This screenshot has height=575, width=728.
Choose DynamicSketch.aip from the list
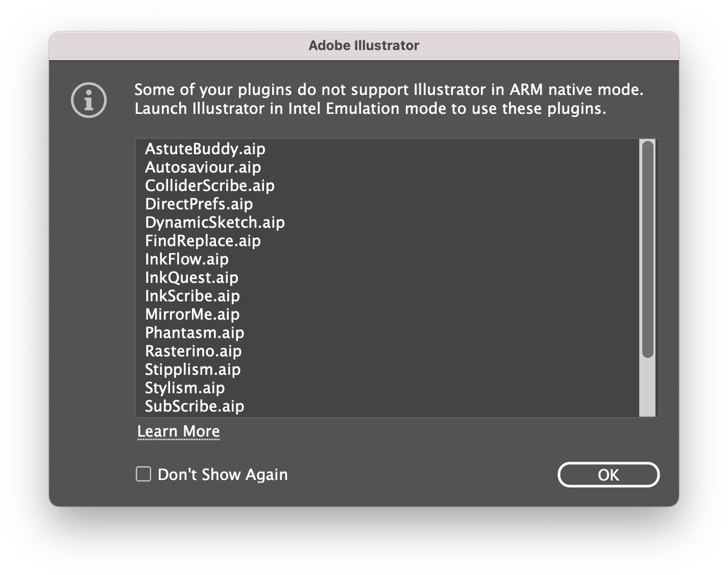pos(214,223)
